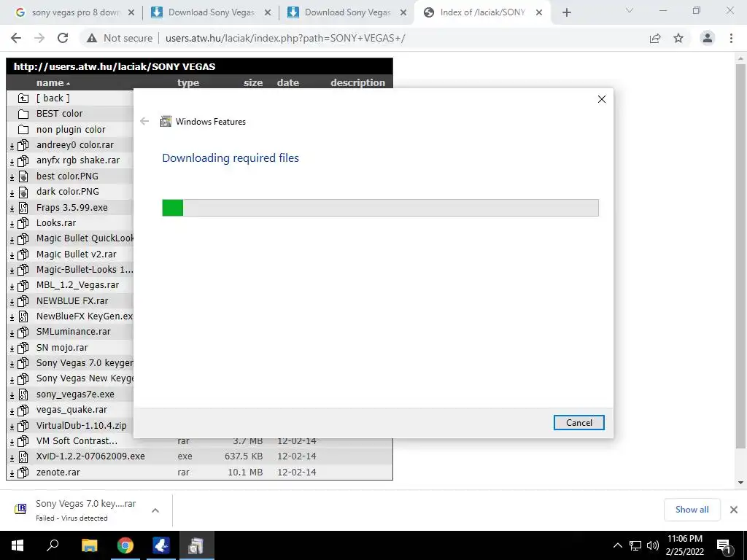The width and height of the screenshot is (747, 560).
Task: Click image icon next to dark color.PNG
Action: pos(23,192)
